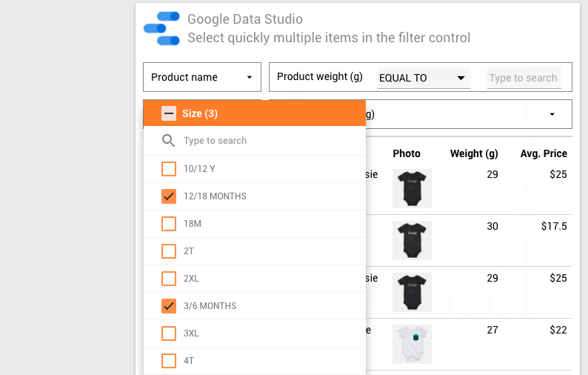Check the 2T size checkbox
Viewport: 588px width, 375px height.
pos(169,251)
